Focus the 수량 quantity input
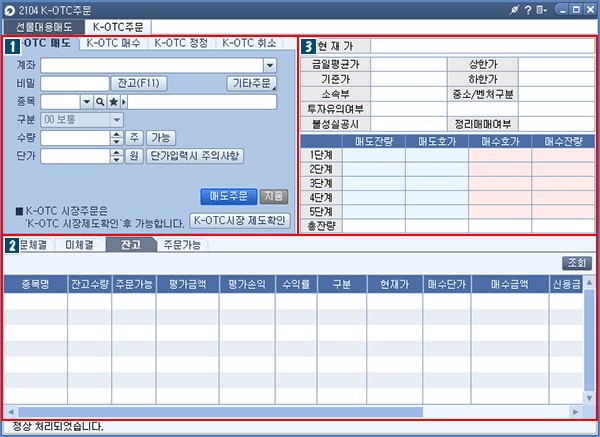The image size is (600, 437). 75,138
